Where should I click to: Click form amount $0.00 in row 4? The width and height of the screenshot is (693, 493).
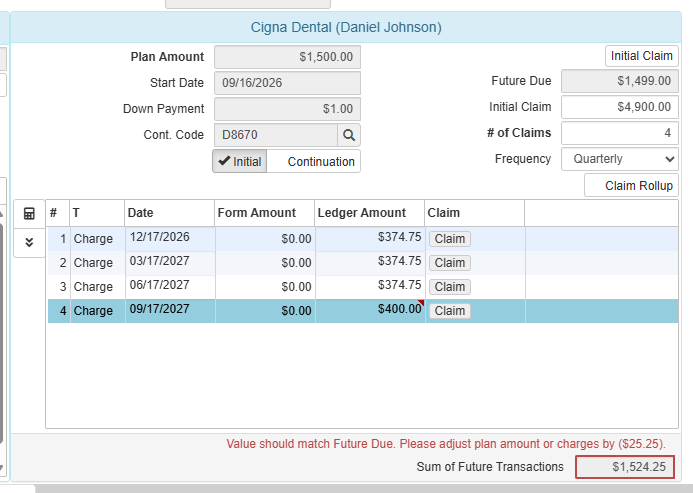265,311
